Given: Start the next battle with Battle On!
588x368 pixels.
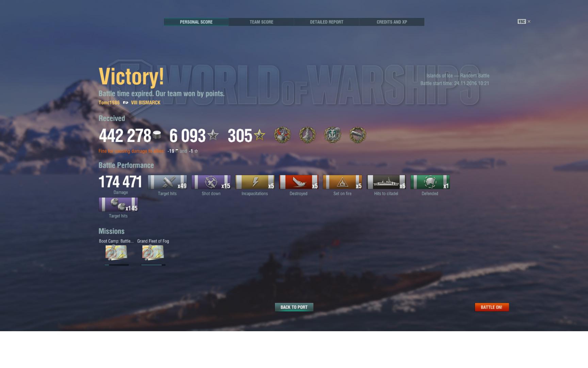Looking at the screenshot, I should (492, 307).
